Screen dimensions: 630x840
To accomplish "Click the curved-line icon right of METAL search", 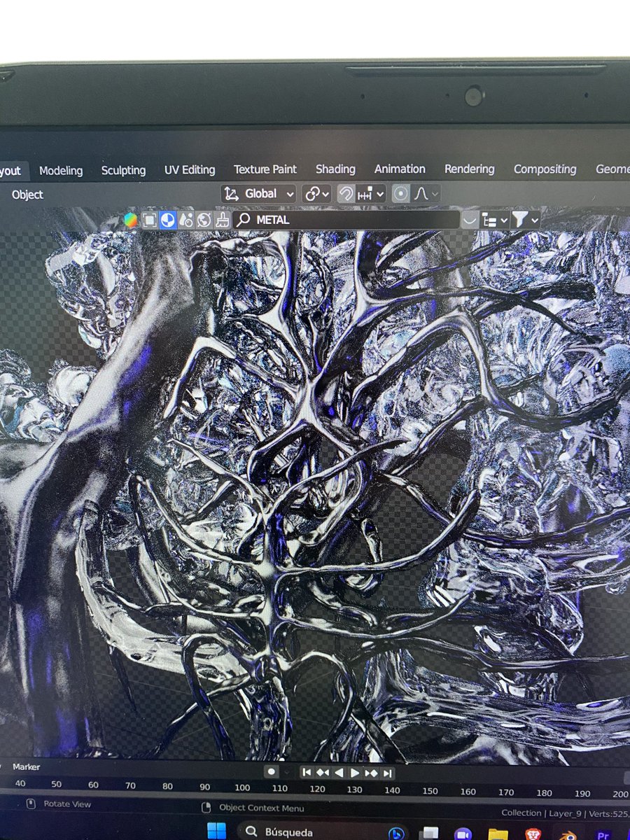I will 470,220.
